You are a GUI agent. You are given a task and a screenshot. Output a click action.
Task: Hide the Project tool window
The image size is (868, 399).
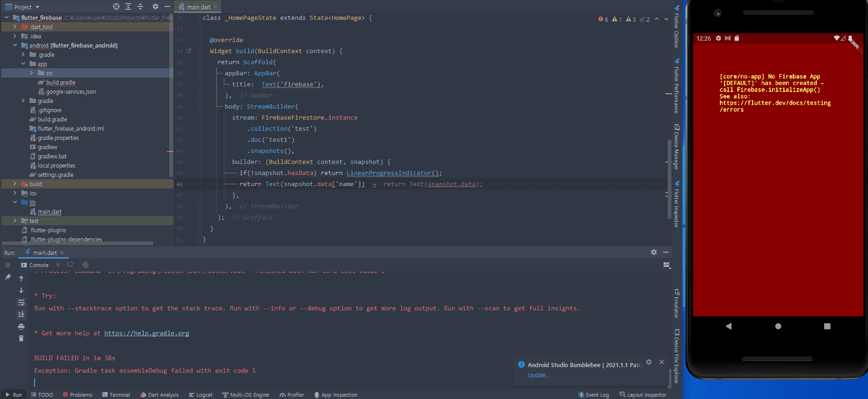[x=168, y=6]
